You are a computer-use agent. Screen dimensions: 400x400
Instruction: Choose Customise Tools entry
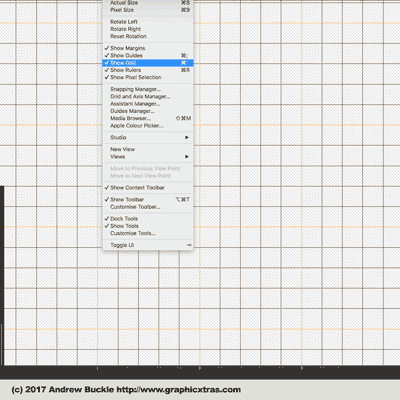coord(148,233)
